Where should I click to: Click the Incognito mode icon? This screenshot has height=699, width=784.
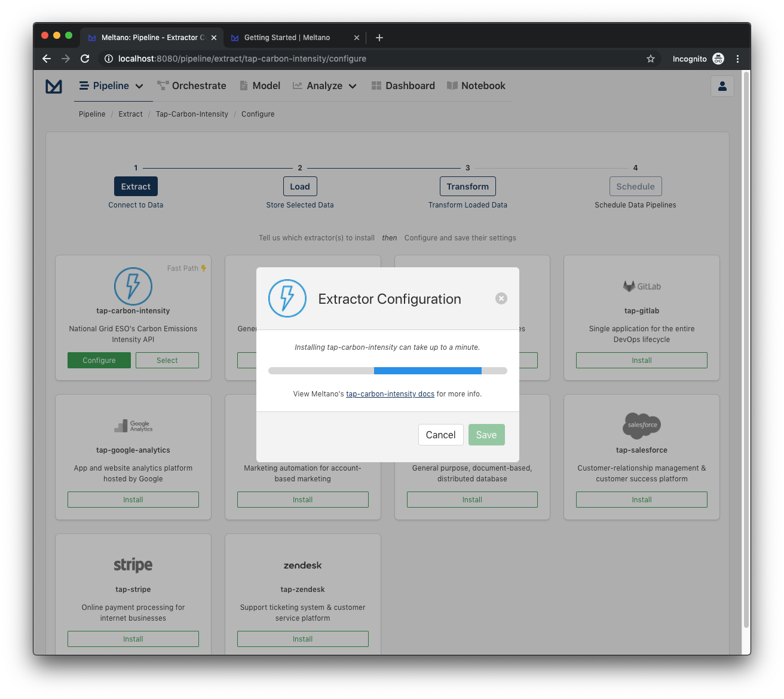pos(718,59)
